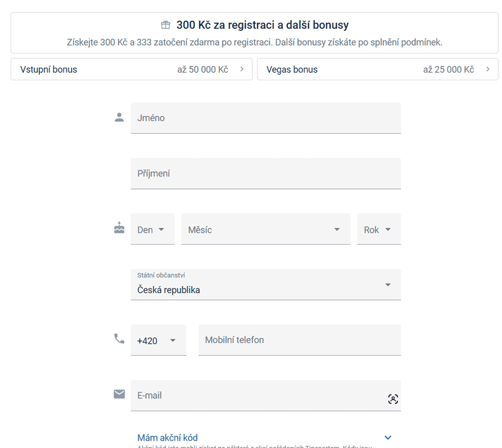Click the face scan icon in E-mail field
This screenshot has width=502, height=448.
click(393, 399)
